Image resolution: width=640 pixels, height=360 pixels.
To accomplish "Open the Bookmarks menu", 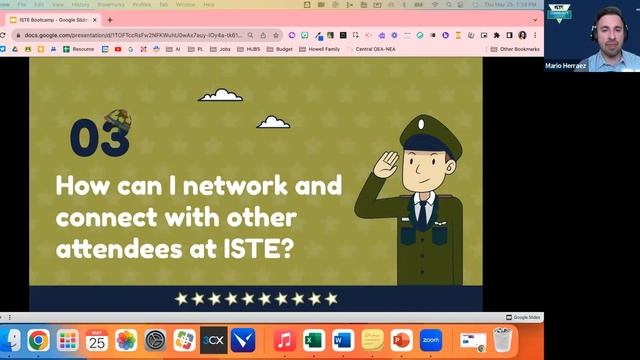I will [111, 4].
